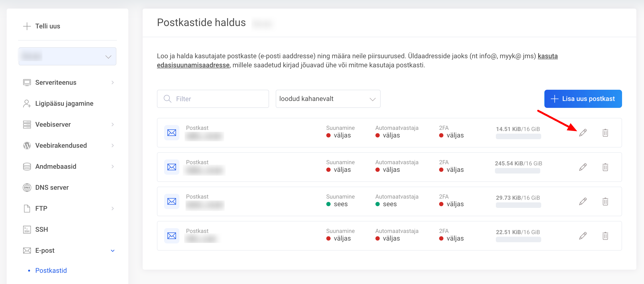Open the blurred account selector dropdown
Screen dimensions: 644x284
coord(67,57)
